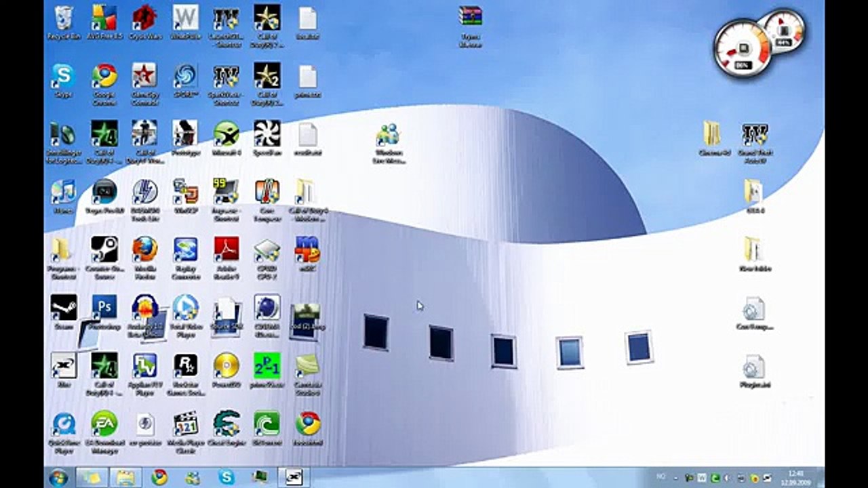Open the WinSCP shortcut

(x=185, y=197)
